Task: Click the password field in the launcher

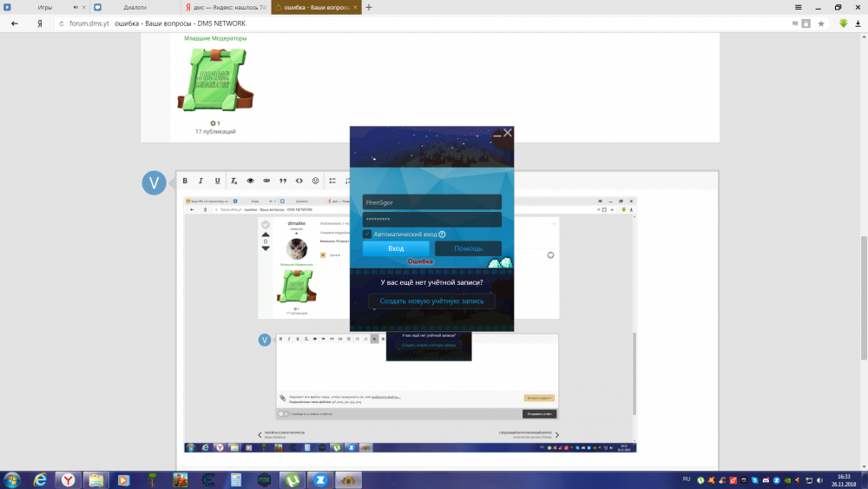Action: [431, 219]
